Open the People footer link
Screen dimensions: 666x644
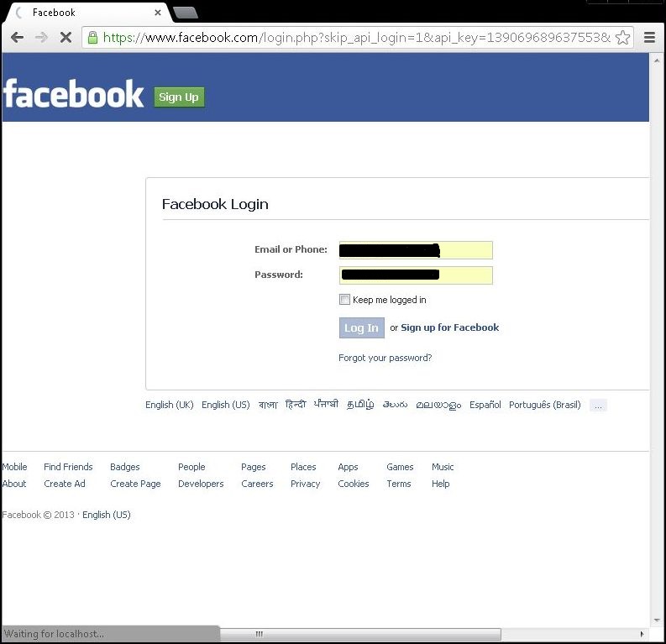click(x=191, y=467)
